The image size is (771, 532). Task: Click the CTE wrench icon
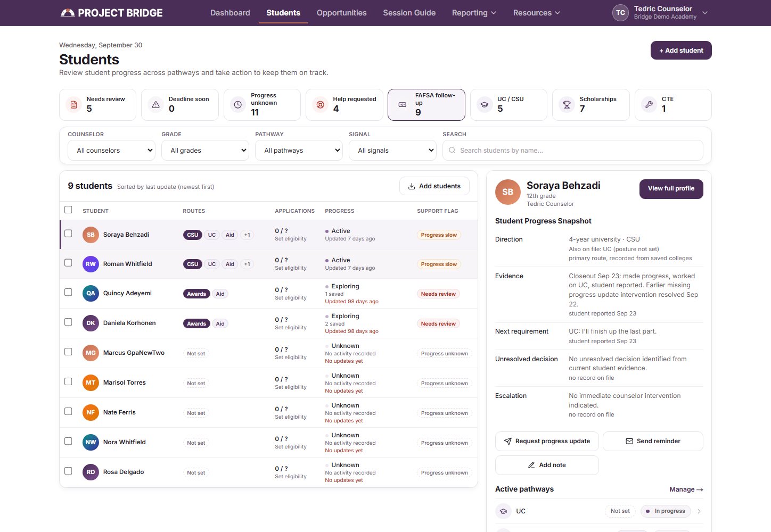pyautogui.click(x=649, y=105)
